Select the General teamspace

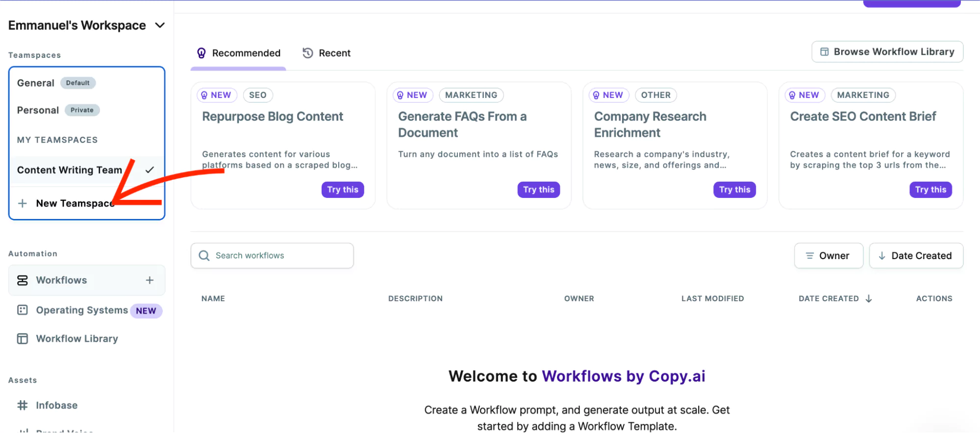(x=35, y=83)
